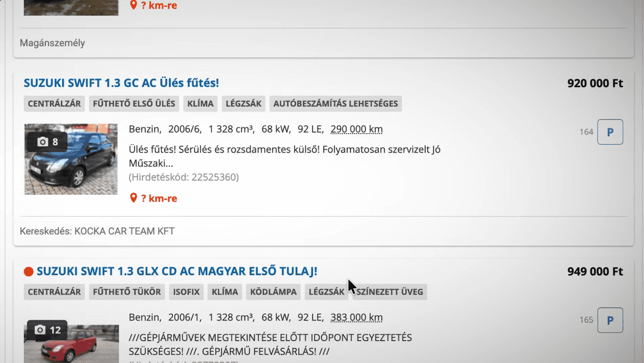Open the SUZUKI SWIFT 1.3 GC AC listing title

[121, 83]
